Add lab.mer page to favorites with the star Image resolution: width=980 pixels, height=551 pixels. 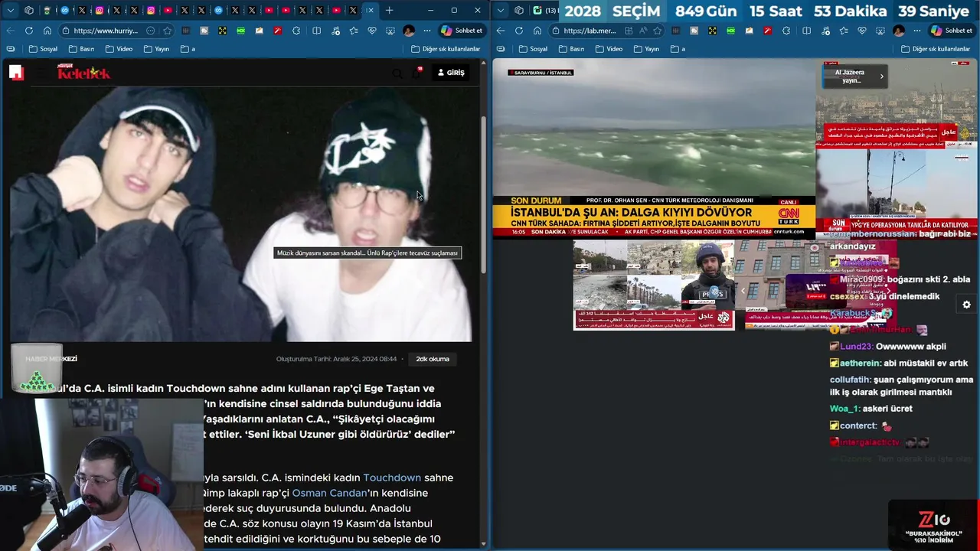pos(657,31)
